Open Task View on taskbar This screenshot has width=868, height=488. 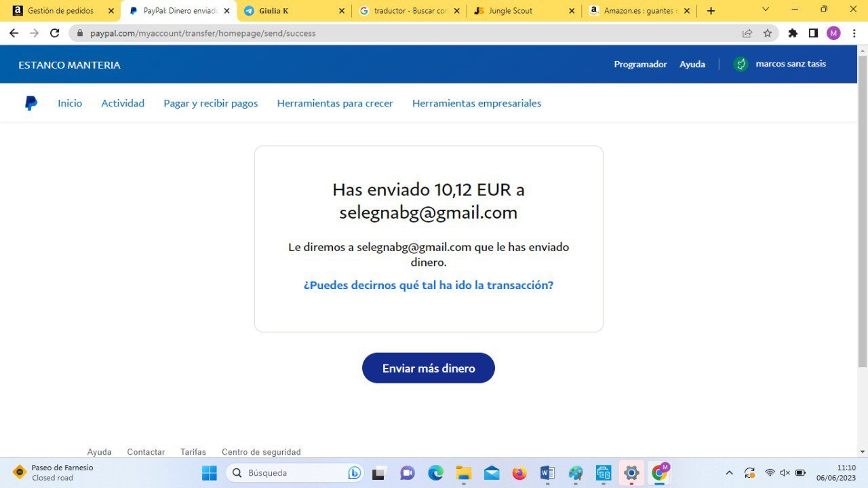pos(378,473)
